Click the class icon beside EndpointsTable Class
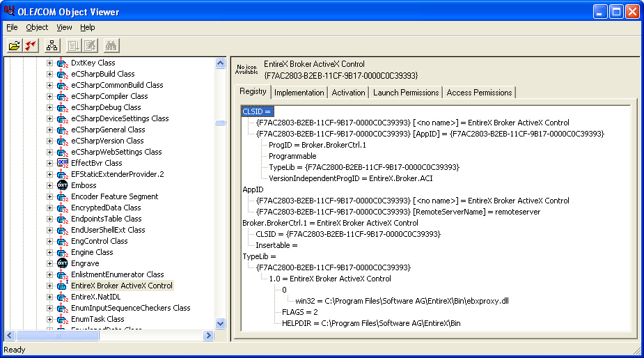The height and width of the screenshot is (358, 644). pyautogui.click(x=63, y=219)
